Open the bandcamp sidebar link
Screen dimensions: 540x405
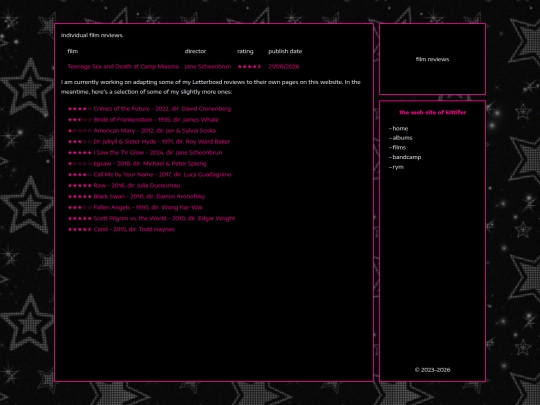tap(407, 157)
